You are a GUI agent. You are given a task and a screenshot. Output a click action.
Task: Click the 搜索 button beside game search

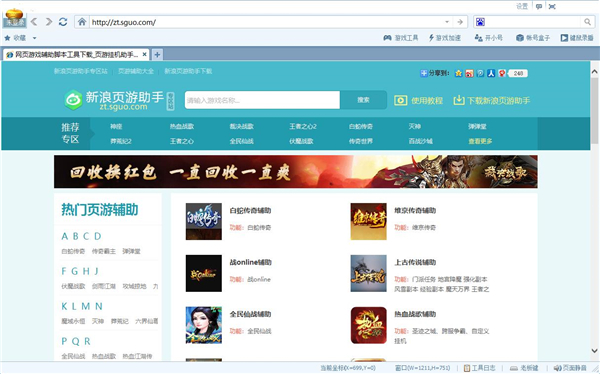(x=364, y=100)
